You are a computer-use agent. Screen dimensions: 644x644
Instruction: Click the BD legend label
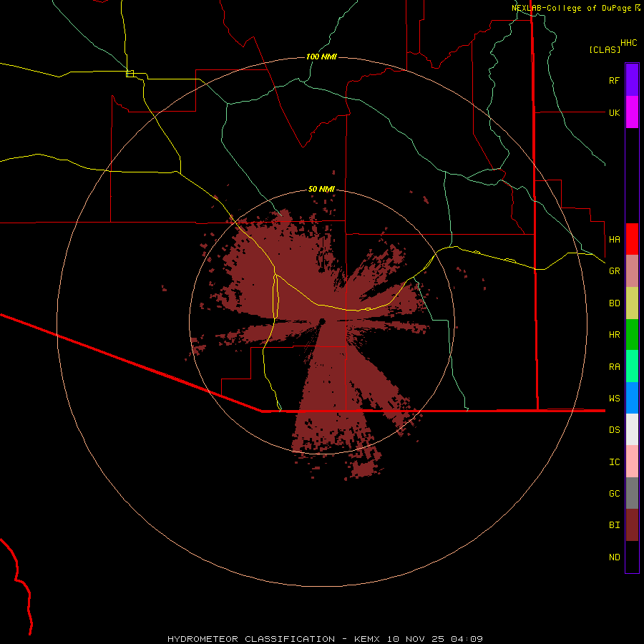click(x=614, y=303)
